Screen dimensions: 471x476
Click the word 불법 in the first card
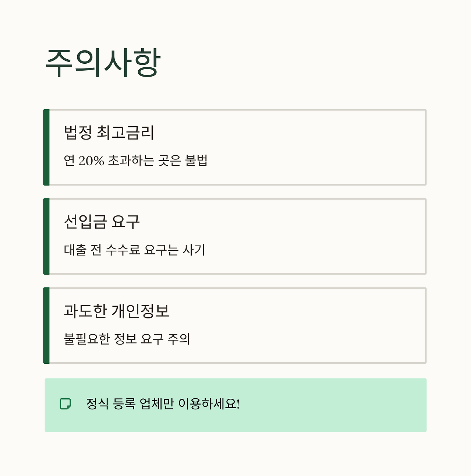(196, 161)
